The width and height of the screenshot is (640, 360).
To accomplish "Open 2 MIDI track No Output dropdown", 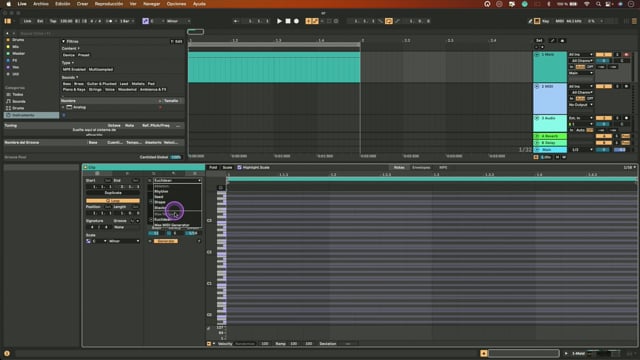I will pyautogui.click(x=581, y=105).
